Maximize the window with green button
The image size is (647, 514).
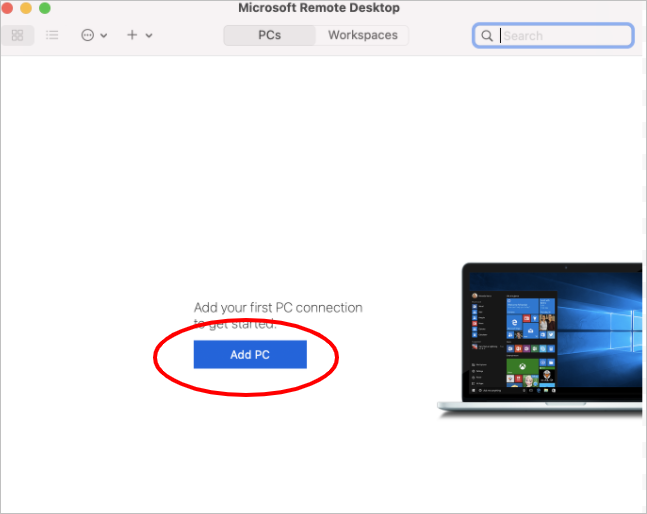[x=44, y=8]
